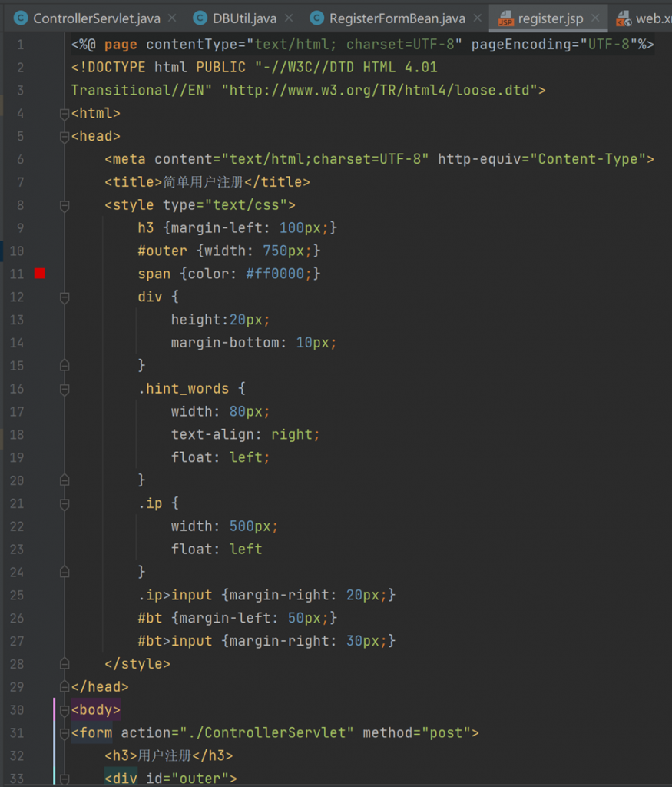Click the title text 简单用户注册
This screenshot has width=672, height=787.
click(x=203, y=182)
